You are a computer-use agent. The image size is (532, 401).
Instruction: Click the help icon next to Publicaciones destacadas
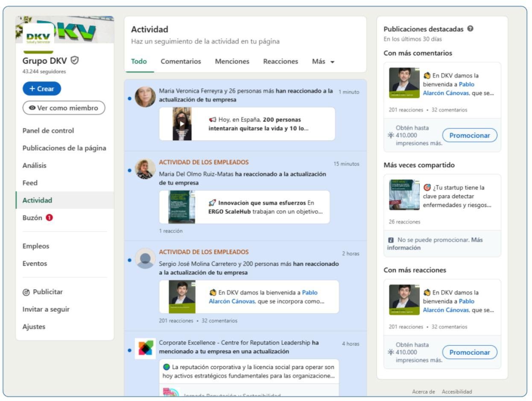(470, 29)
